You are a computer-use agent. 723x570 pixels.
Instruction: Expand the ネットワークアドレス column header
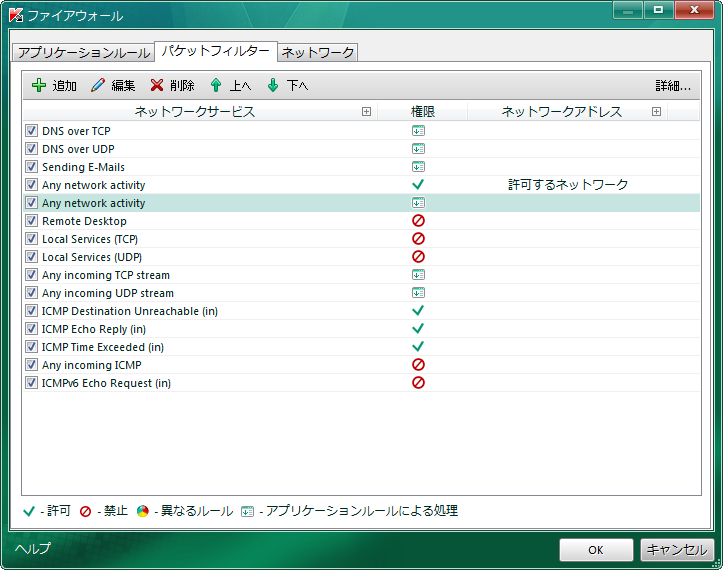(x=656, y=112)
